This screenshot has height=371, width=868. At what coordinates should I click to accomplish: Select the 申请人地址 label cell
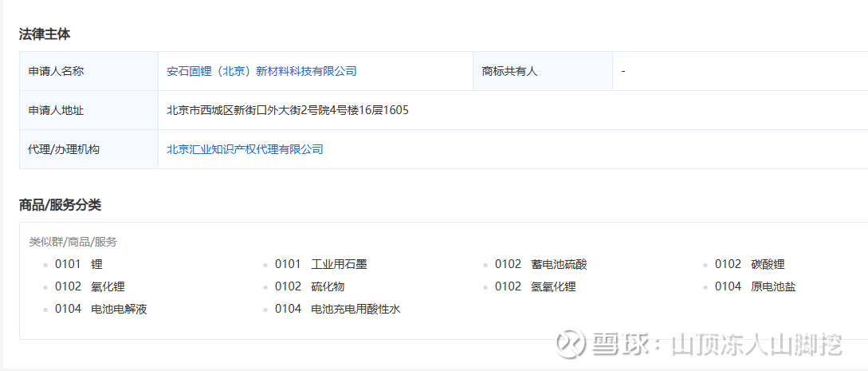(88, 110)
